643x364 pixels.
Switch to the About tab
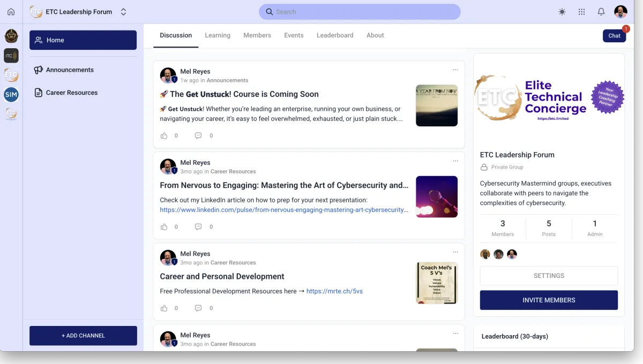click(x=375, y=35)
